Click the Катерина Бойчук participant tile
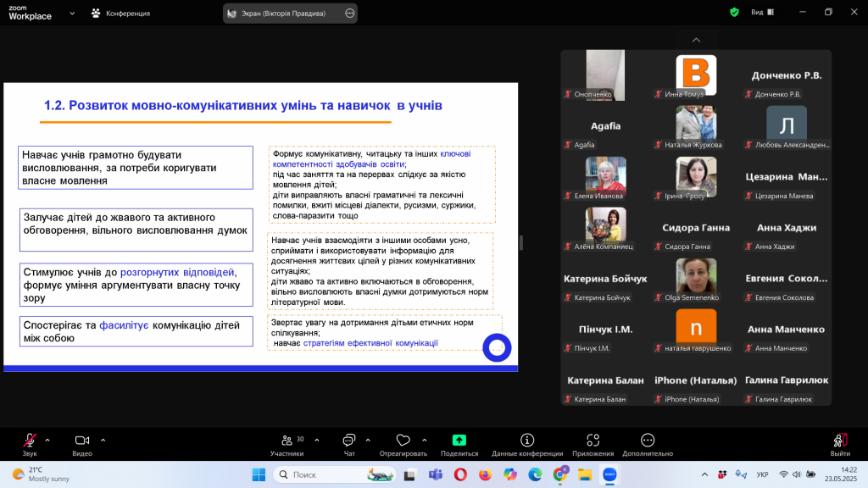The image size is (868, 488). point(605,279)
